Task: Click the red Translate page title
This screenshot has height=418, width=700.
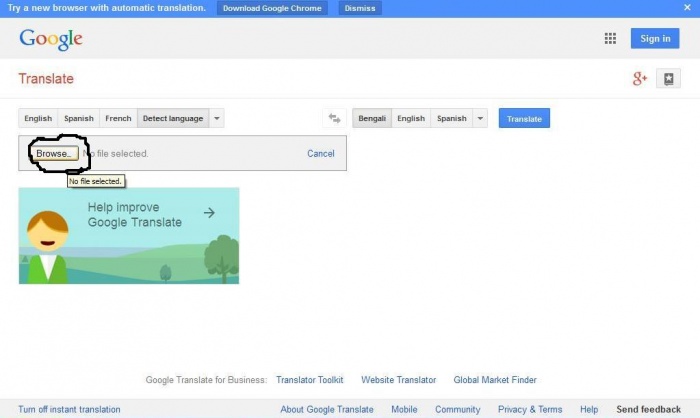Action: (46, 79)
